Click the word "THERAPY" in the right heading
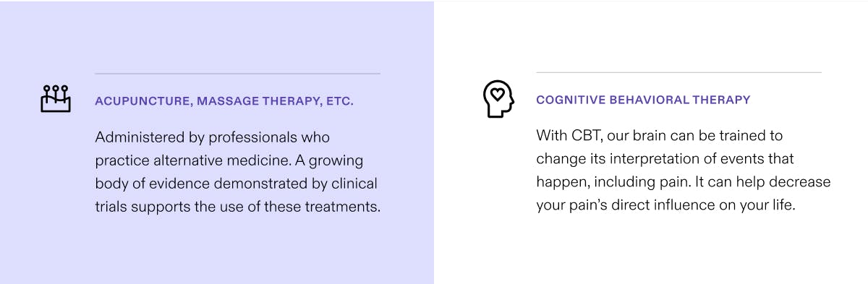Image resolution: width=868 pixels, height=284 pixels. (723, 100)
